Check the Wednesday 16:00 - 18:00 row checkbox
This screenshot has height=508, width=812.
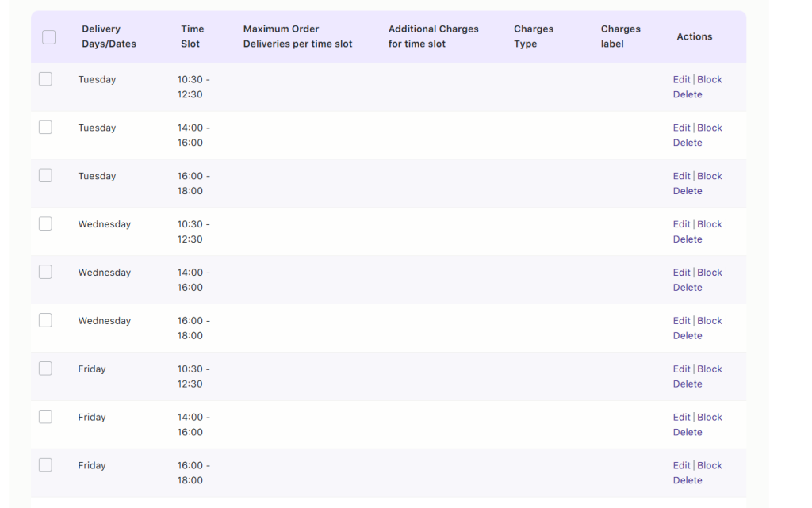45,320
